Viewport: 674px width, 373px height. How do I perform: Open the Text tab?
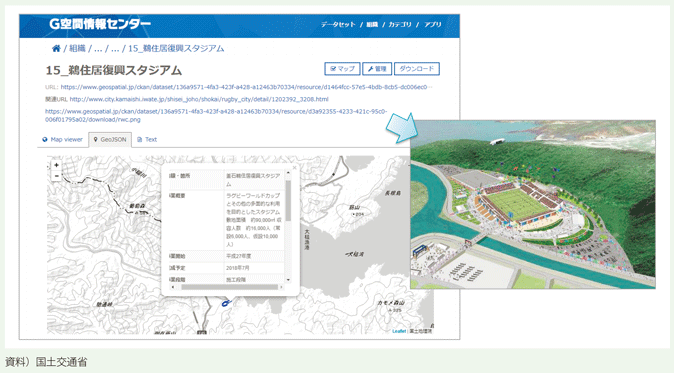tap(147, 139)
